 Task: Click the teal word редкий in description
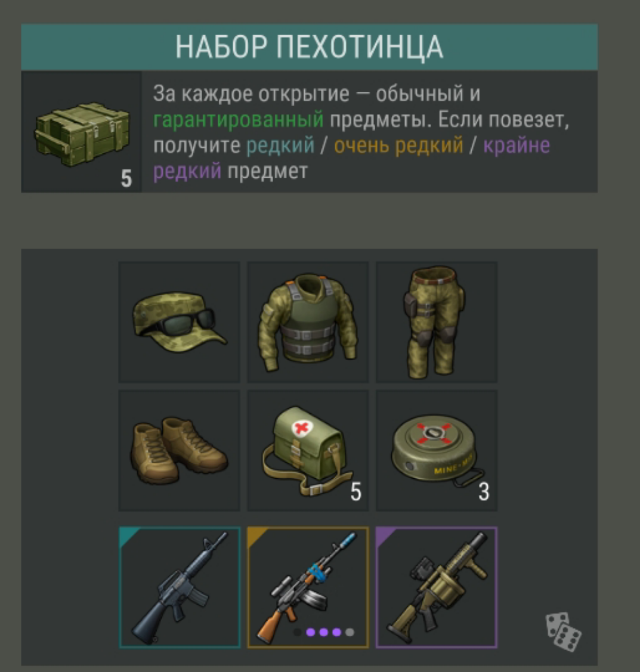280,145
